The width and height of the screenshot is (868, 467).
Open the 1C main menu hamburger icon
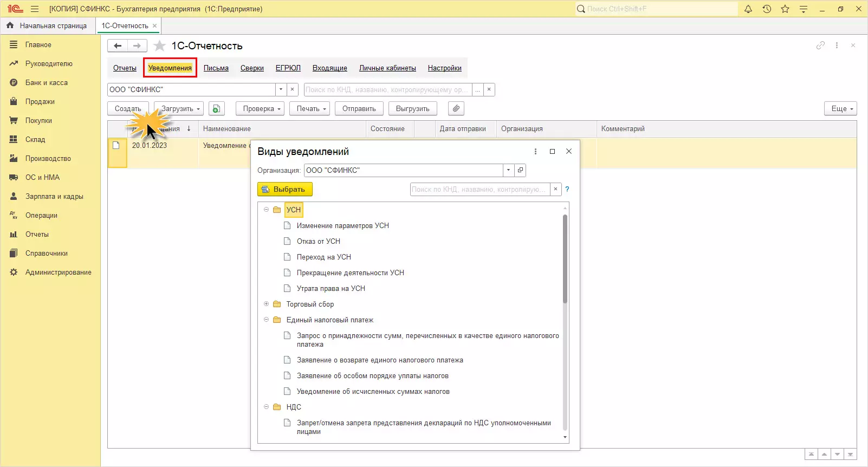coord(35,9)
